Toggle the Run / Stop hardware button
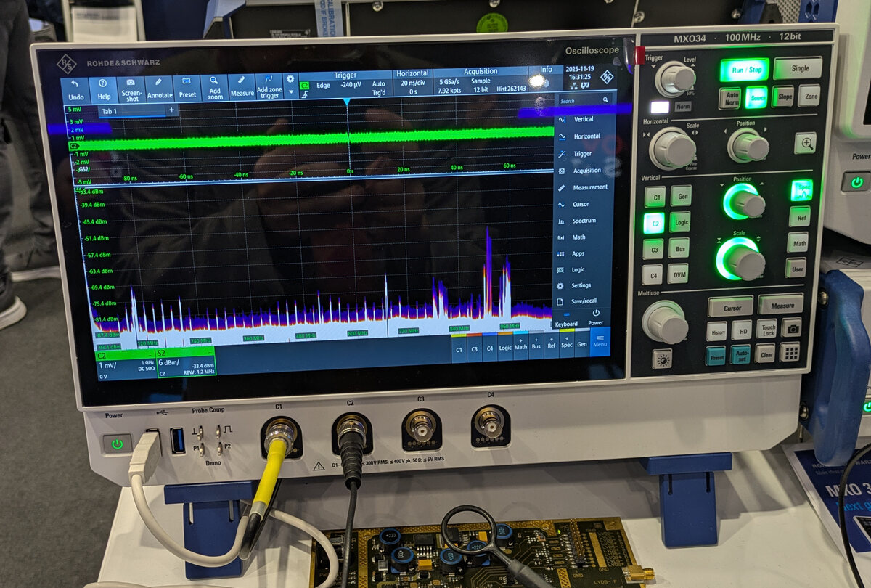The image size is (871, 588). point(744,70)
